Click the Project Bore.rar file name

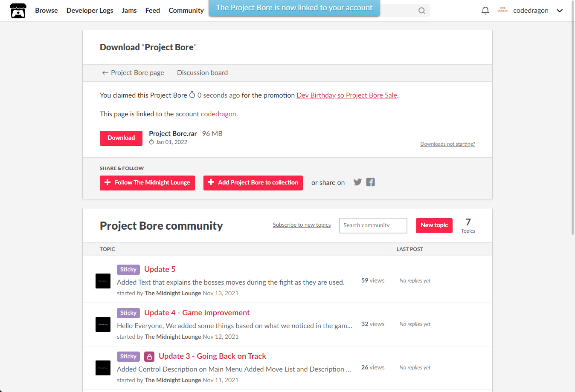point(173,134)
